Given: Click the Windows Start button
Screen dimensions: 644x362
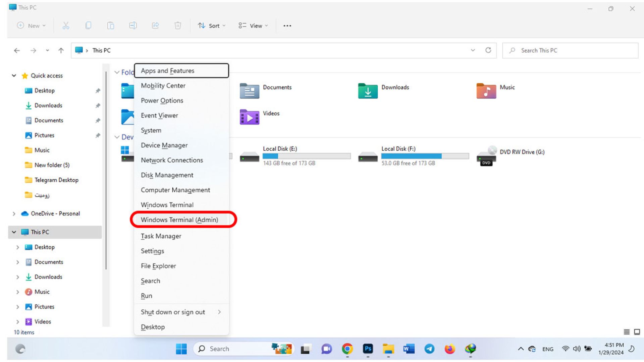Looking at the screenshot, I should tap(182, 349).
